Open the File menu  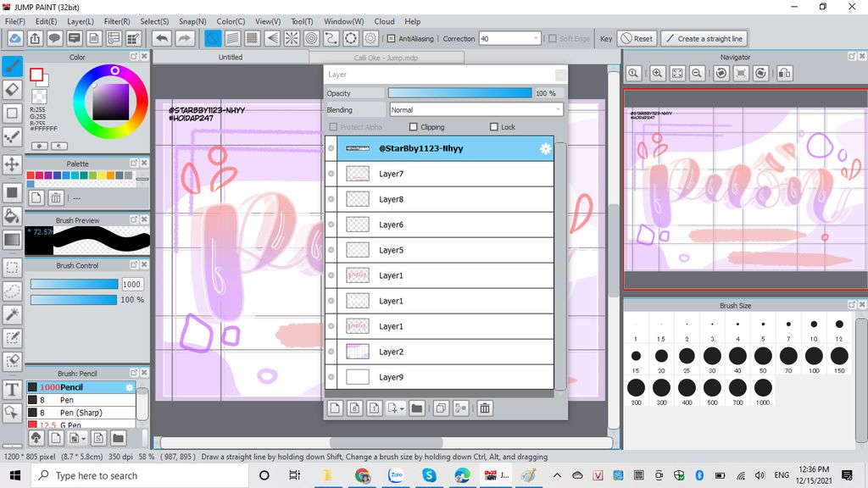point(15,21)
